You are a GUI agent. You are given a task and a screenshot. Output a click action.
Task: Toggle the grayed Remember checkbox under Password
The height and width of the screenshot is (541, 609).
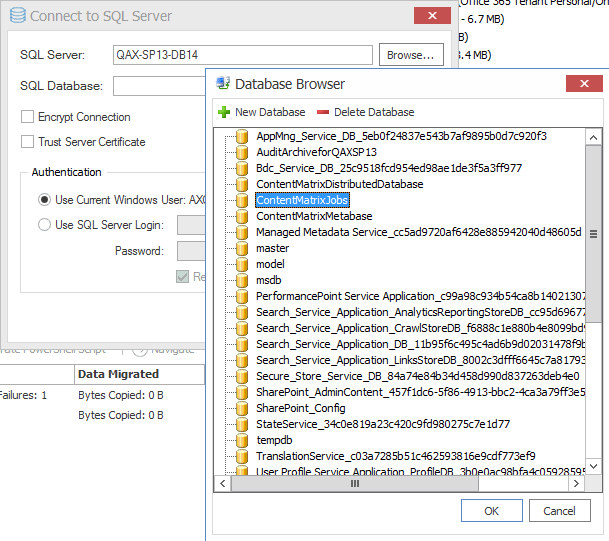point(183,277)
